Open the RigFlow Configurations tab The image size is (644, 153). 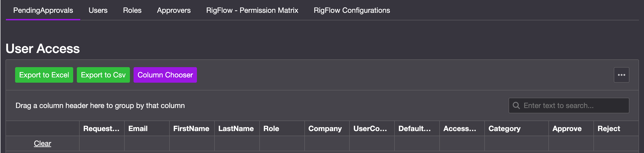click(352, 10)
